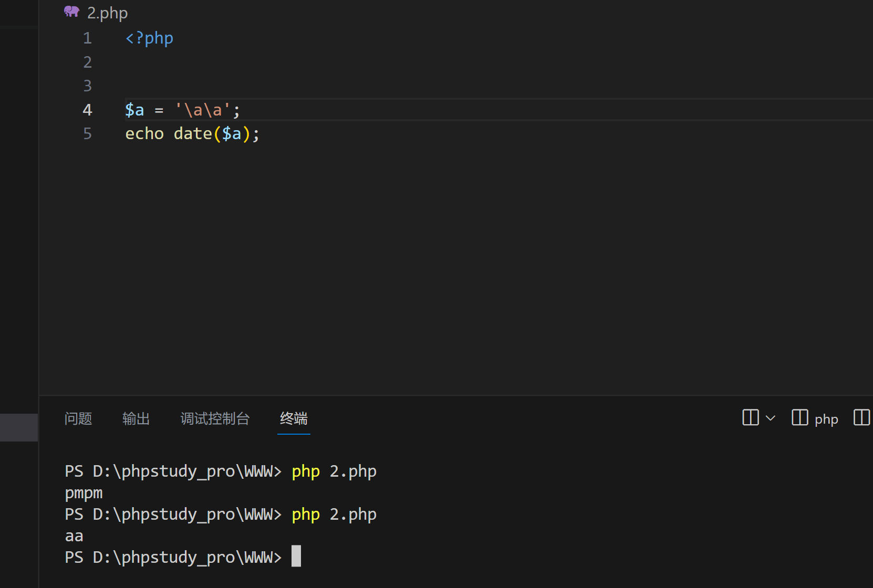Click the pmpm output line in terminal
This screenshot has height=588, width=873.
(84, 493)
